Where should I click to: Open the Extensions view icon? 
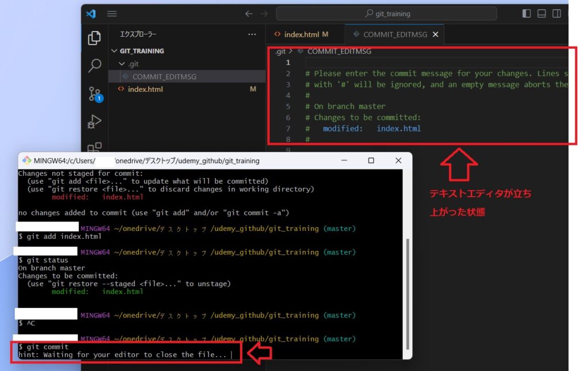point(94,148)
